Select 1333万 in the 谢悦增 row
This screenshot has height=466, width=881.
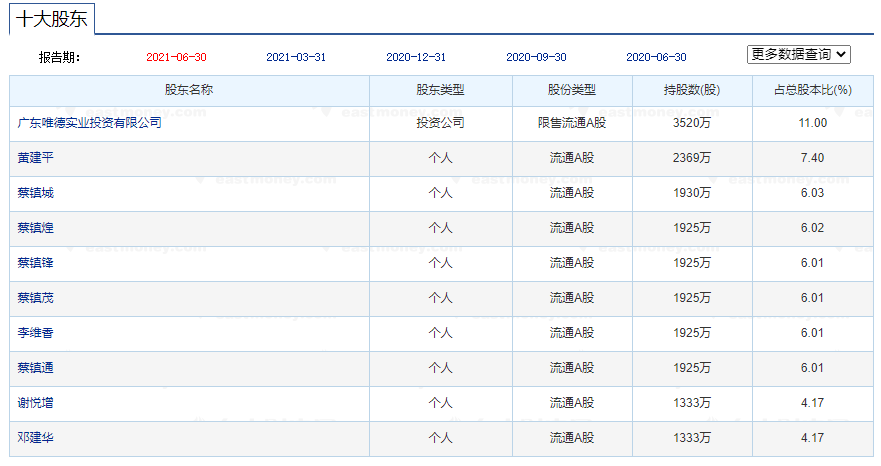tap(692, 402)
